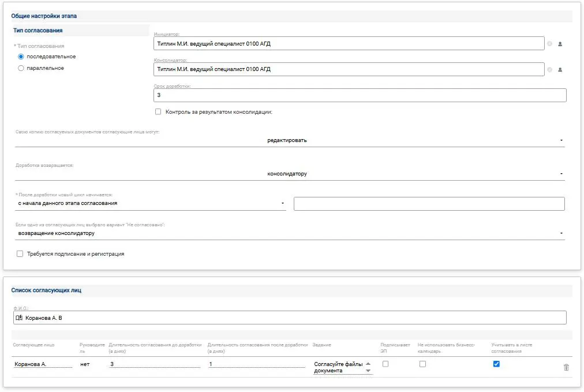Select the параллельное approval type

pyautogui.click(x=21, y=68)
